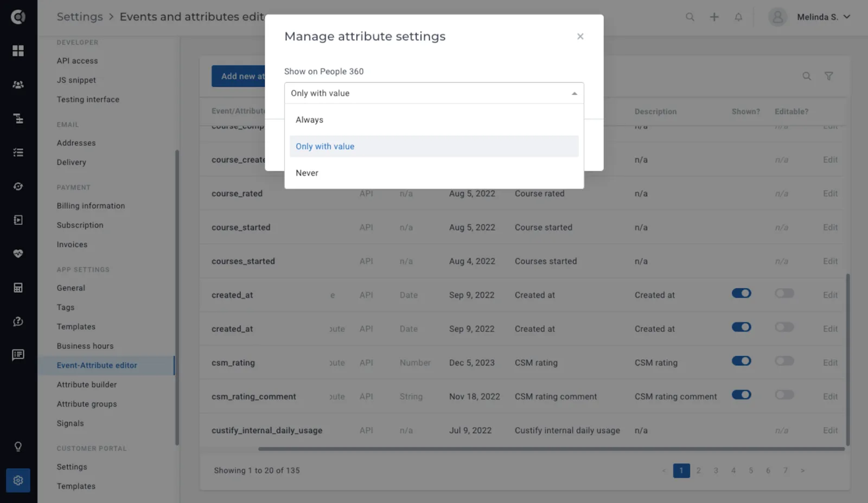Select the Never option
868x503 pixels.
[x=434, y=173]
